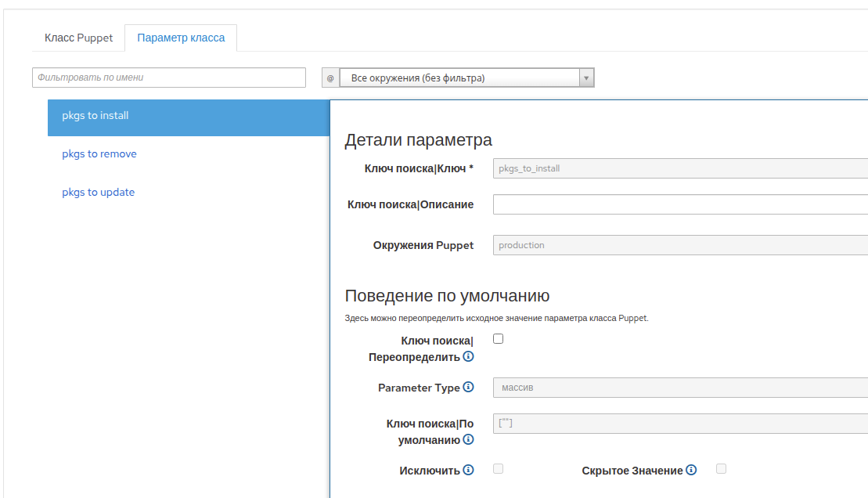Click the Описание description text field
This screenshot has height=498, width=868.
point(679,204)
